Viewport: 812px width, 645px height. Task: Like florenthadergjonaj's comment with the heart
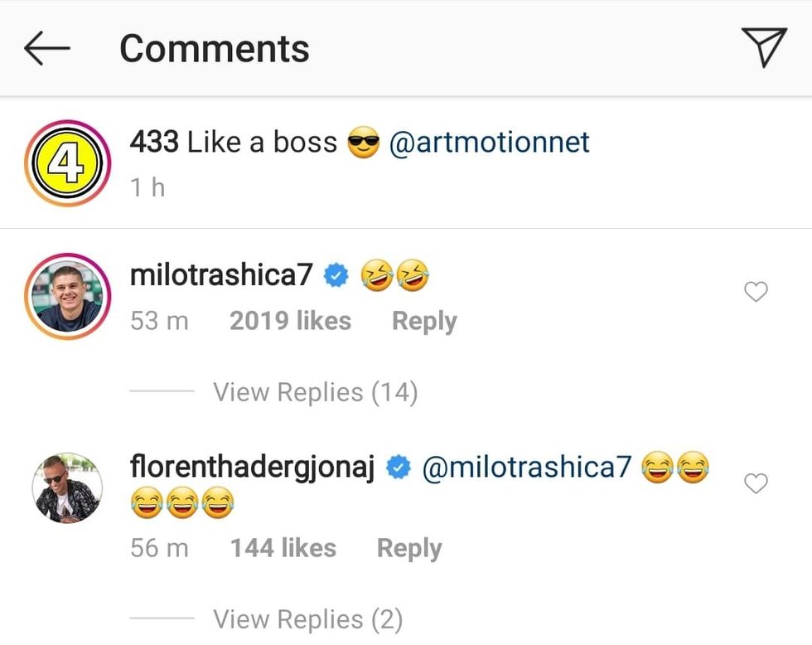(756, 483)
